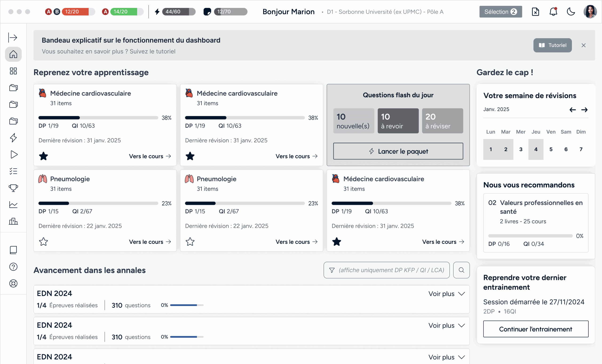Select the 20 à réviser flash tile
The image size is (602, 364).
(x=443, y=121)
